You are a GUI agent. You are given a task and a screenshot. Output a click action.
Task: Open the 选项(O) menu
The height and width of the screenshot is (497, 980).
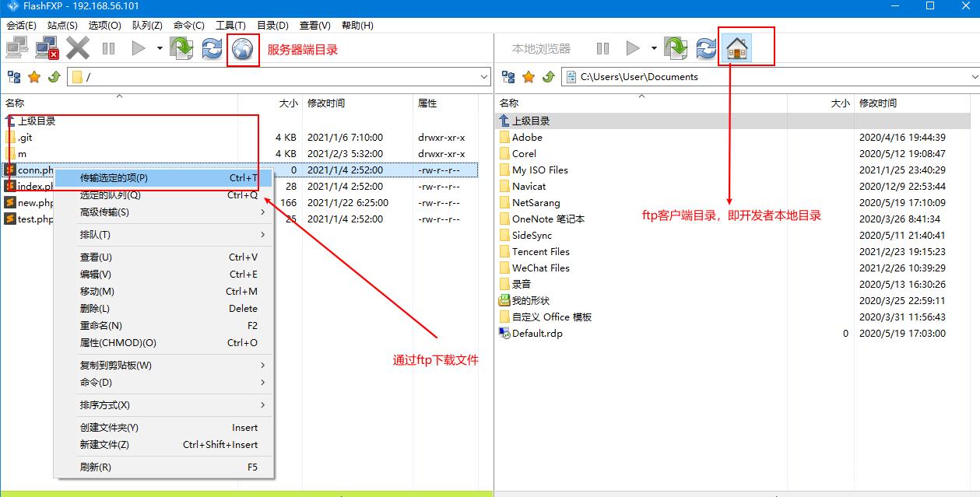point(104,26)
